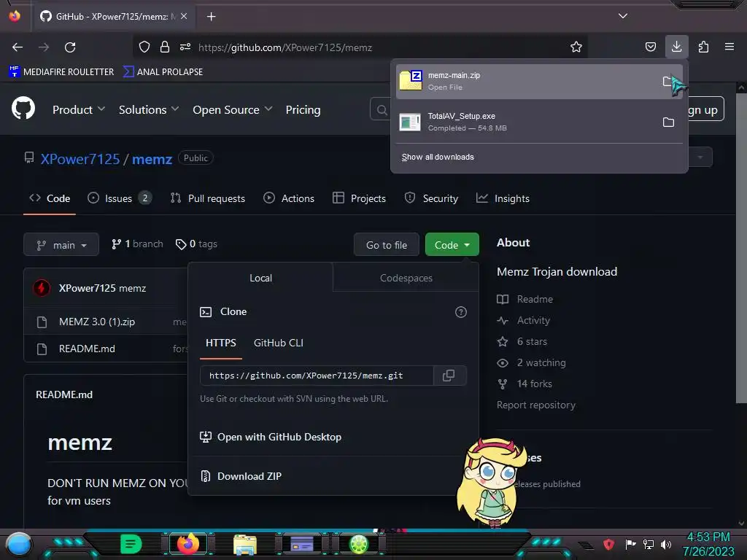Open a new browser tab

[211, 17]
